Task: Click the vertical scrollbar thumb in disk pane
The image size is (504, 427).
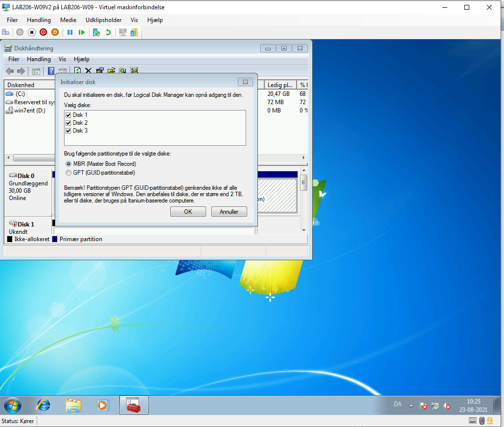Action: 303,182
